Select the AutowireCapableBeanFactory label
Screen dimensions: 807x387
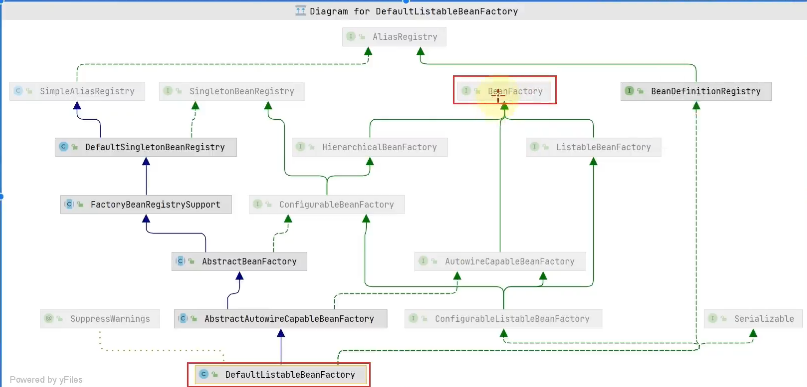[510, 261]
